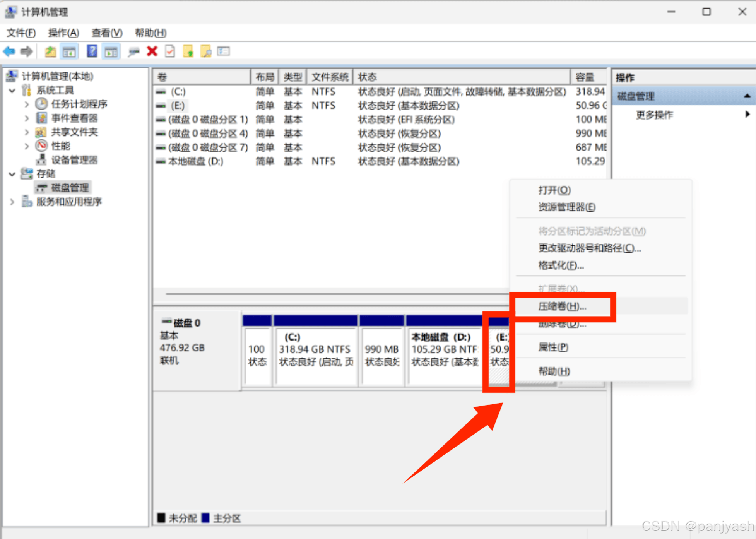Open the Action (操作) menu

coord(63,33)
